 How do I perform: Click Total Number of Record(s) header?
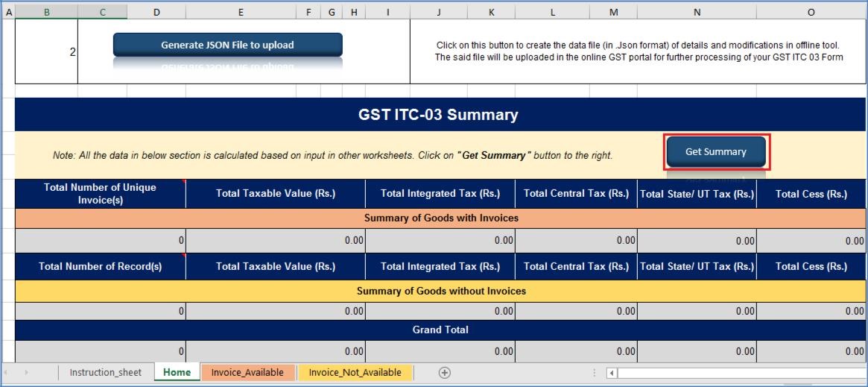(100, 266)
